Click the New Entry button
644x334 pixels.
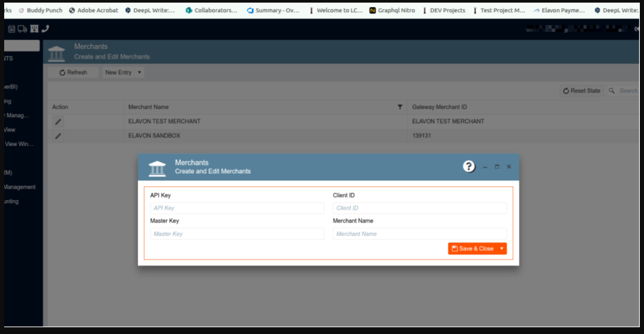point(118,73)
